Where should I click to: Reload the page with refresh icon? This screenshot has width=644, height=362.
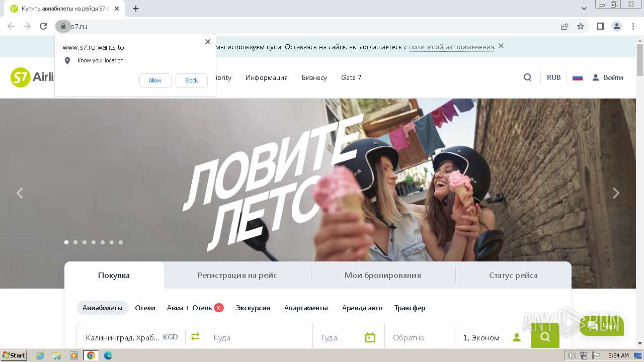coord(43,26)
